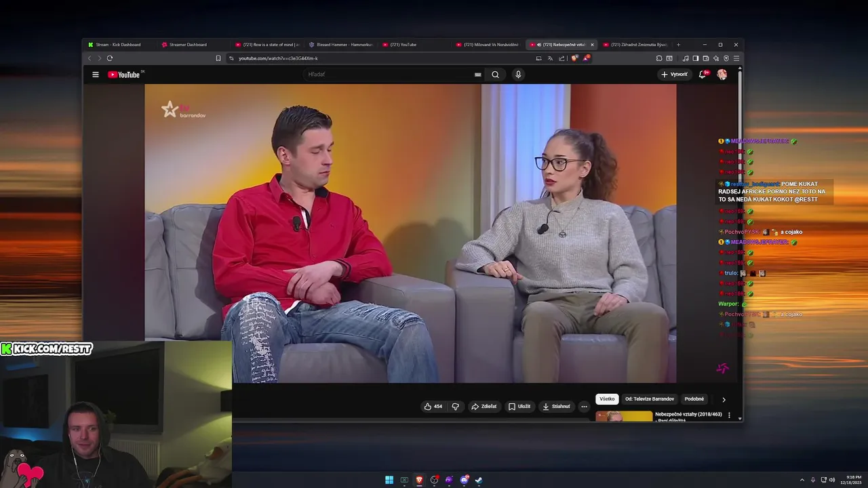868x488 pixels.
Task: Click the magnifier search button
Action: (x=495, y=75)
